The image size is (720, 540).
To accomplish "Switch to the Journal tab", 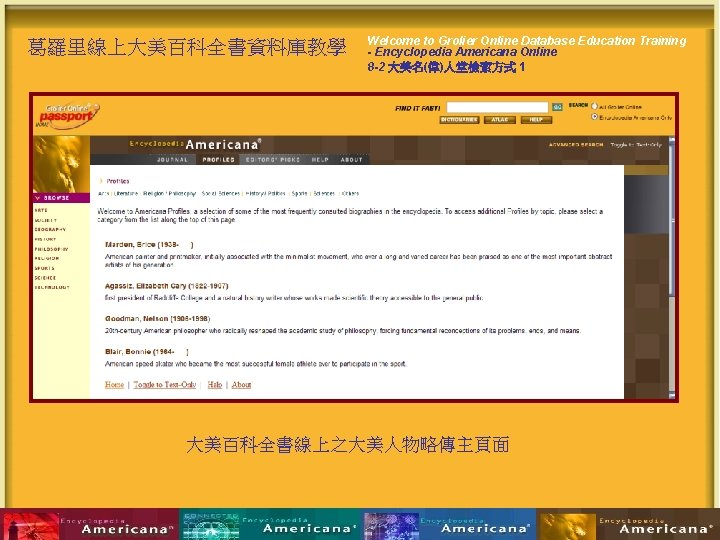I will pyautogui.click(x=172, y=160).
